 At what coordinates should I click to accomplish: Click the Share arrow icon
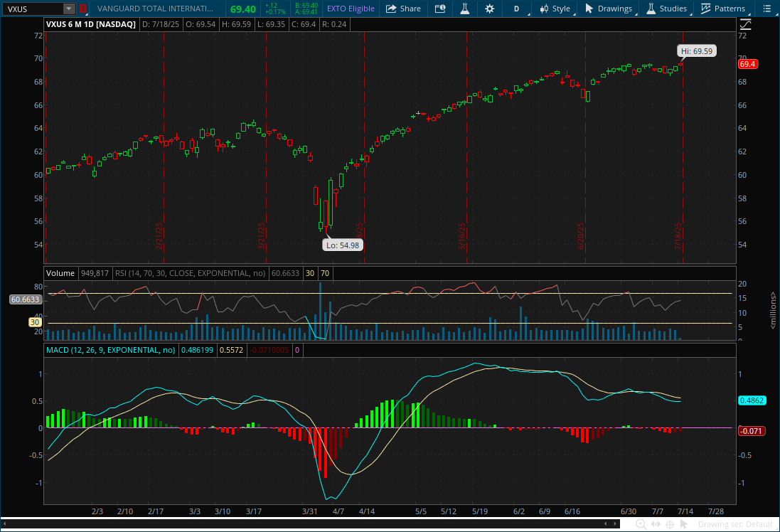(391, 9)
